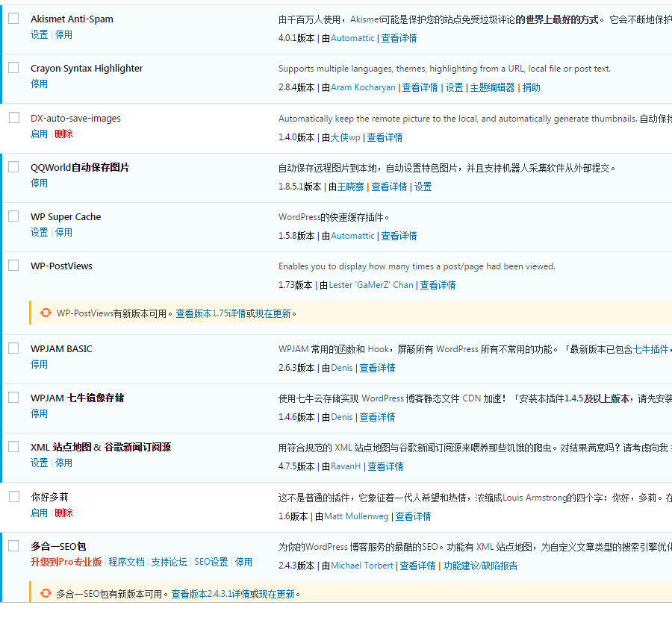Select the WP Super Cache checkbox

tap(13, 216)
